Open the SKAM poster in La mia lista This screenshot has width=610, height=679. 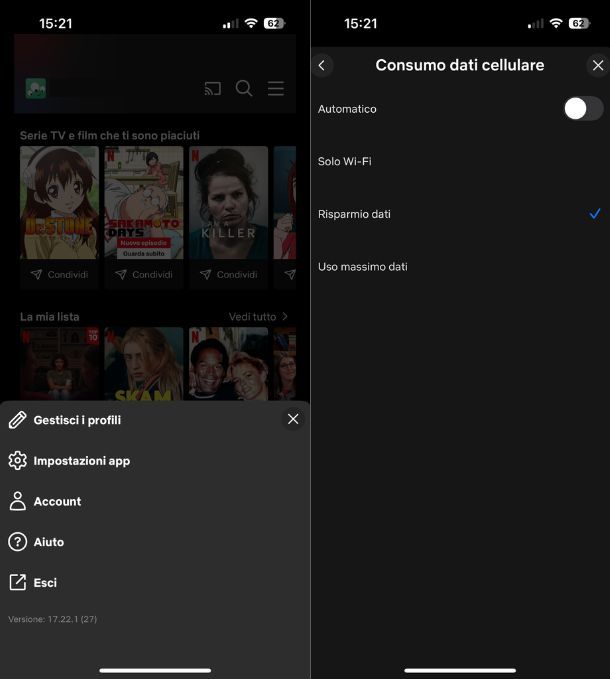pyautogui.click(x=144, y=364)
